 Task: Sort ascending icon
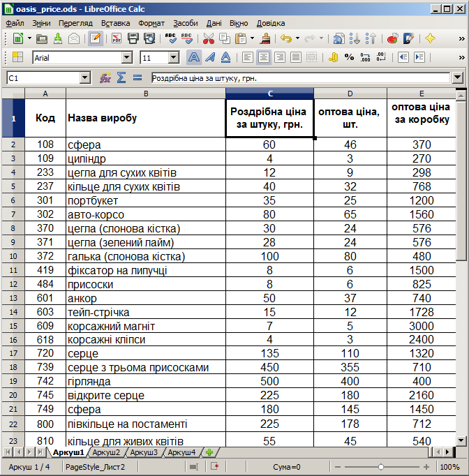(x=355, y=38)
